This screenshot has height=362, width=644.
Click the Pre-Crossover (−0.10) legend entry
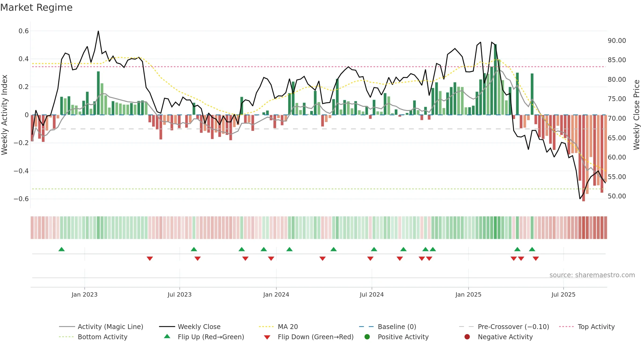[504, 327]
